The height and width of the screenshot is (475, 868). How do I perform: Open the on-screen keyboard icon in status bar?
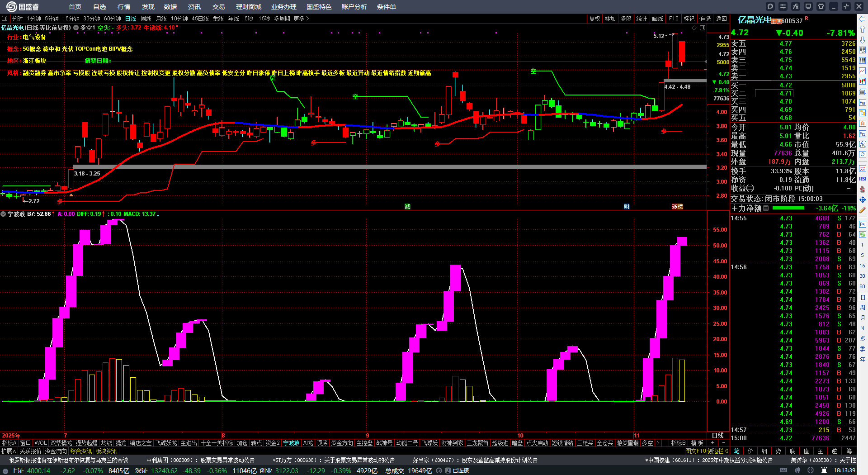783,470
